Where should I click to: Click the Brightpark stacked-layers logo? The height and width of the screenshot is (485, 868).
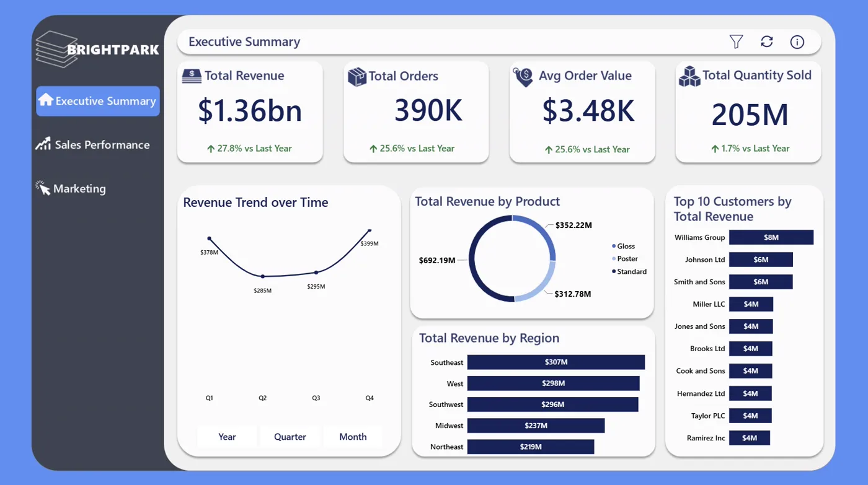coord(56,49)
